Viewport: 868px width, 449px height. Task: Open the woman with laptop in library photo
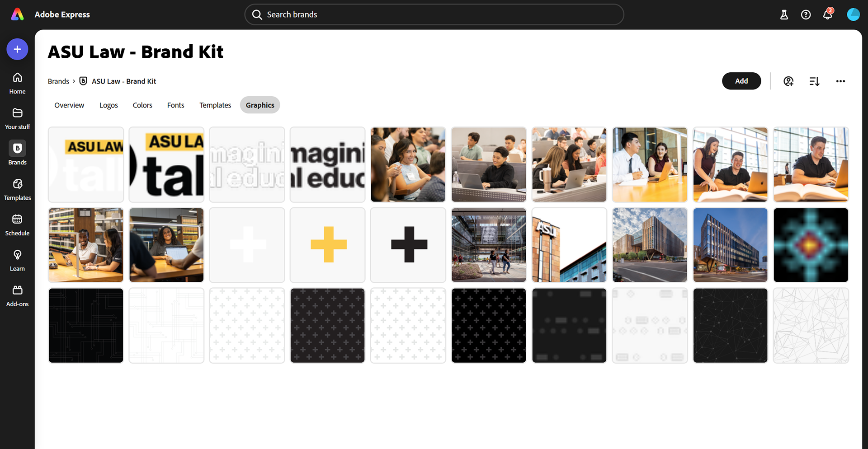tap(166, 245)
